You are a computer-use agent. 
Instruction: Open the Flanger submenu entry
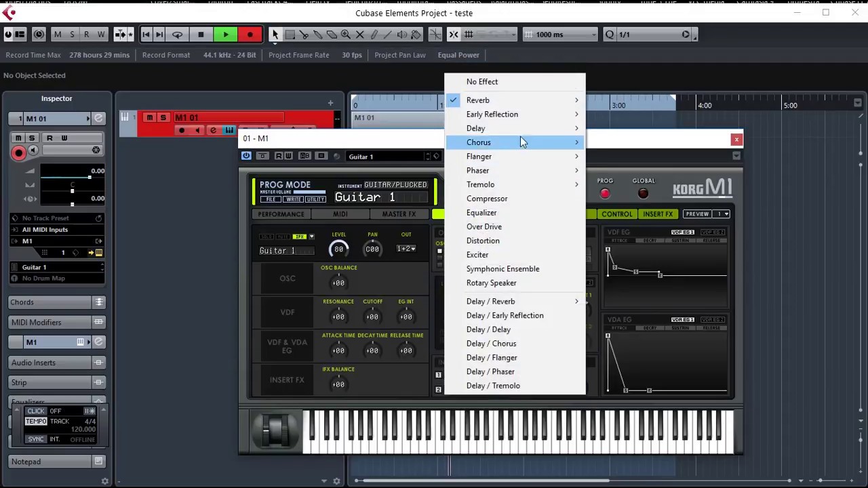tap(515, 157)
